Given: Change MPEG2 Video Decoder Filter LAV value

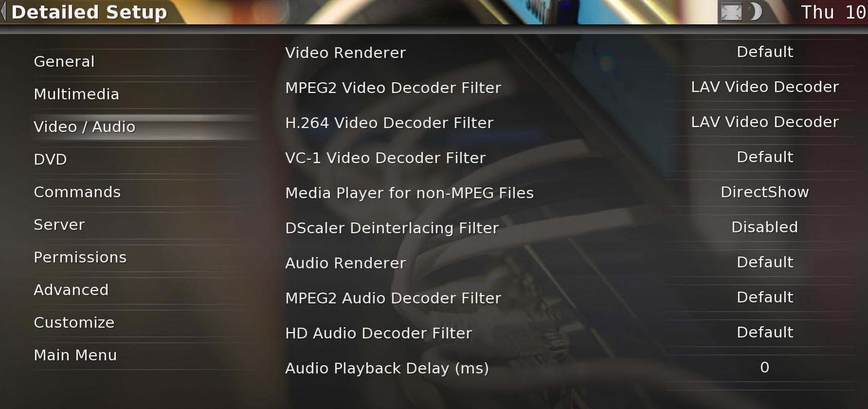Looking at the screenshot, I should (764, 87).
